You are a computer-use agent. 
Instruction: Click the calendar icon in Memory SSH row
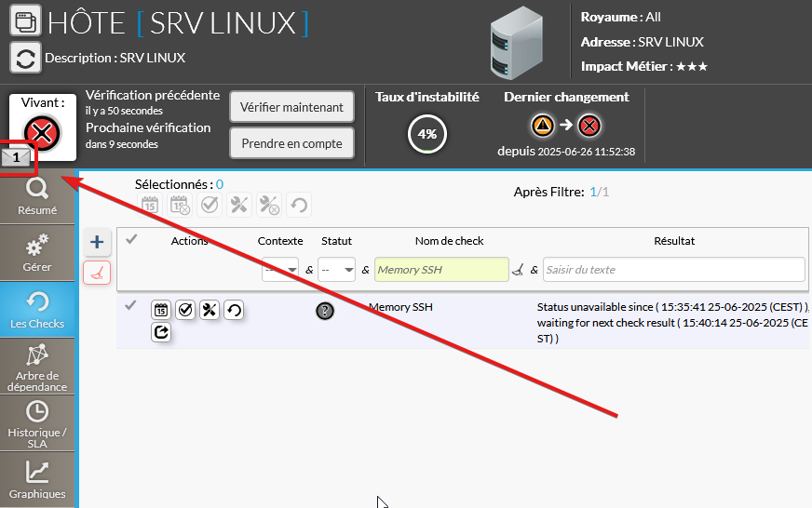tap(161, 310)
